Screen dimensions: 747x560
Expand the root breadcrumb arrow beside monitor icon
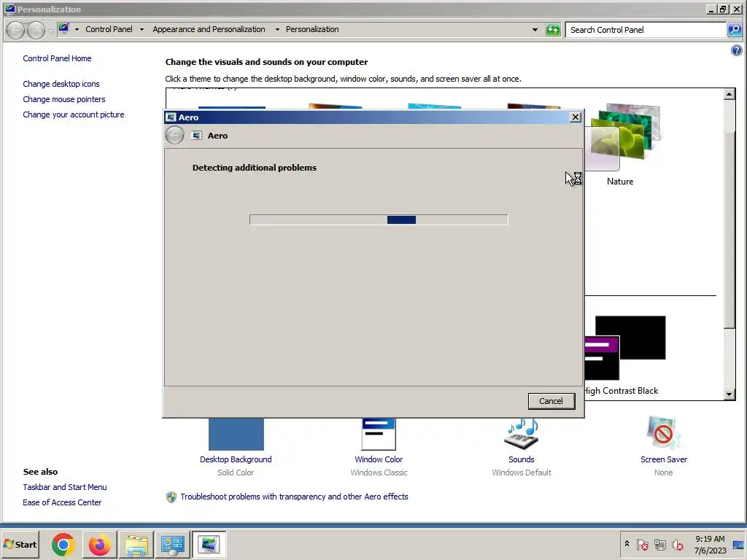pos(77,29)
